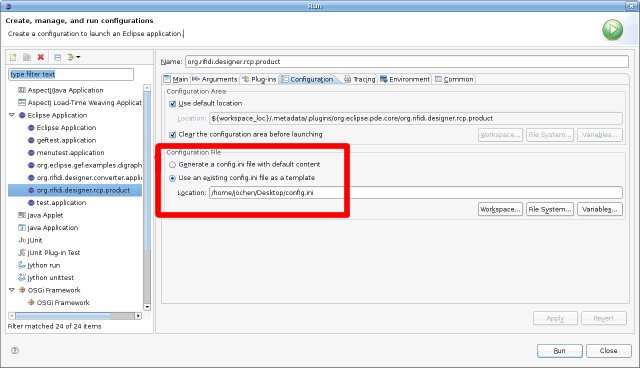Click the scroll right arrow of tree list

[138, 316]
